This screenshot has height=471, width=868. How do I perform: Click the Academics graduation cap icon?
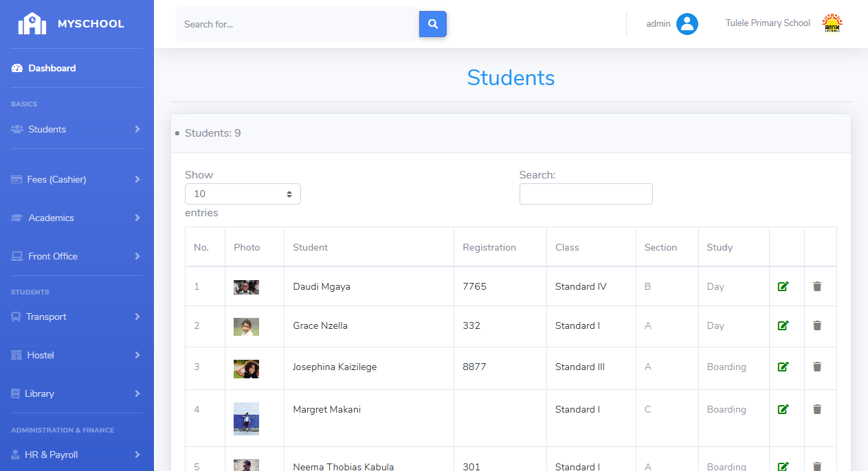[x=17, y=218]
